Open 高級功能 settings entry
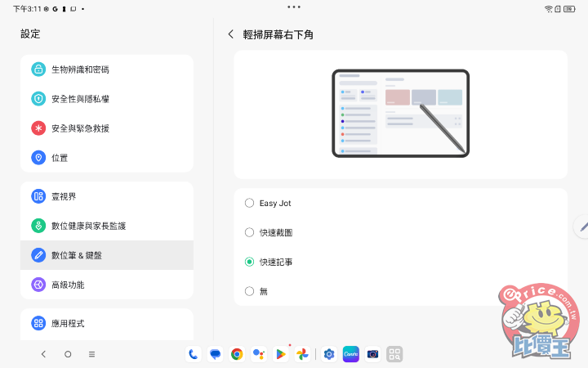This screenshot has height=368, width=588. (x=107, y=285)
